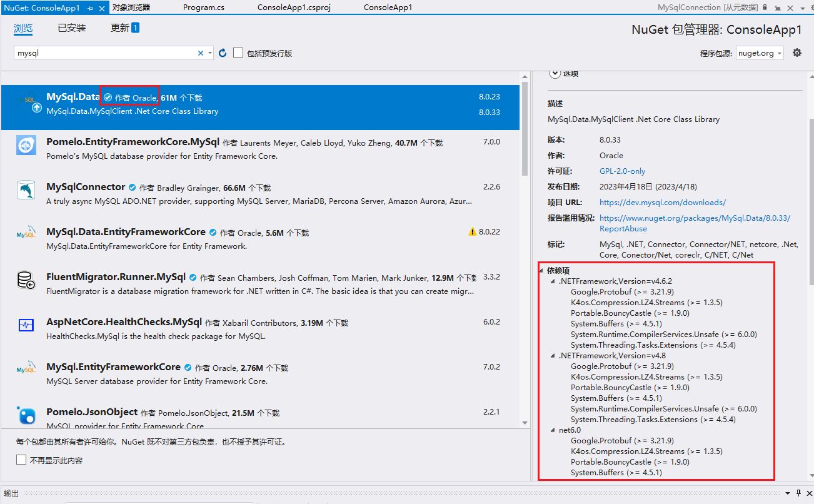This screenshot has width=814, height=504.
Task: Open the MySqlConnection [从元数据] tab
Action: click(x=707, y=8)
